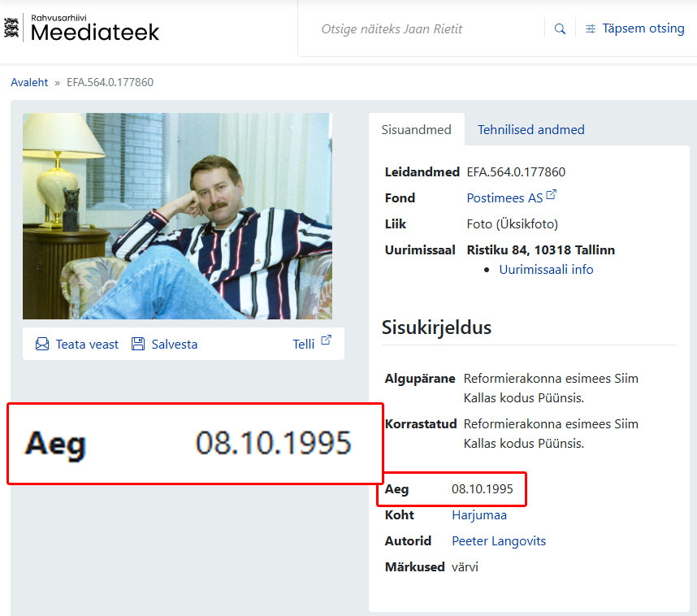Go to Avaleht in the breadcrumb
The width and height of the screenshot is (697, 616).
coord(29,82)
